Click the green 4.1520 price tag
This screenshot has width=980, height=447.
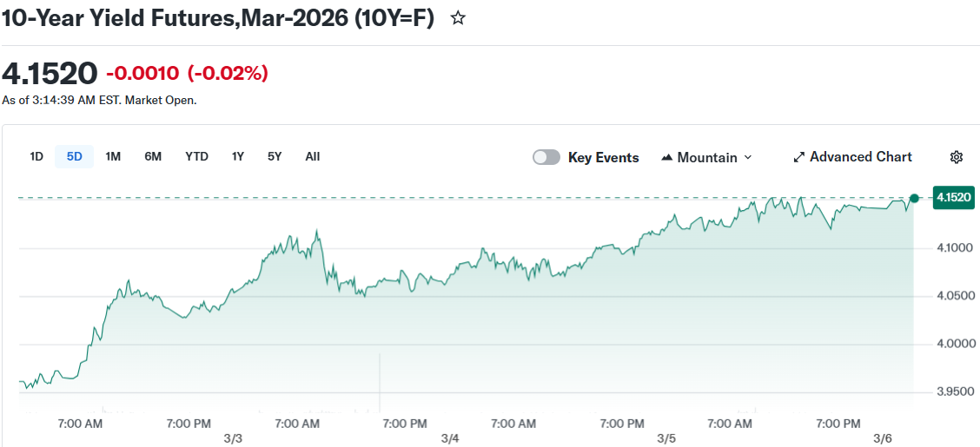click(953, 198)
